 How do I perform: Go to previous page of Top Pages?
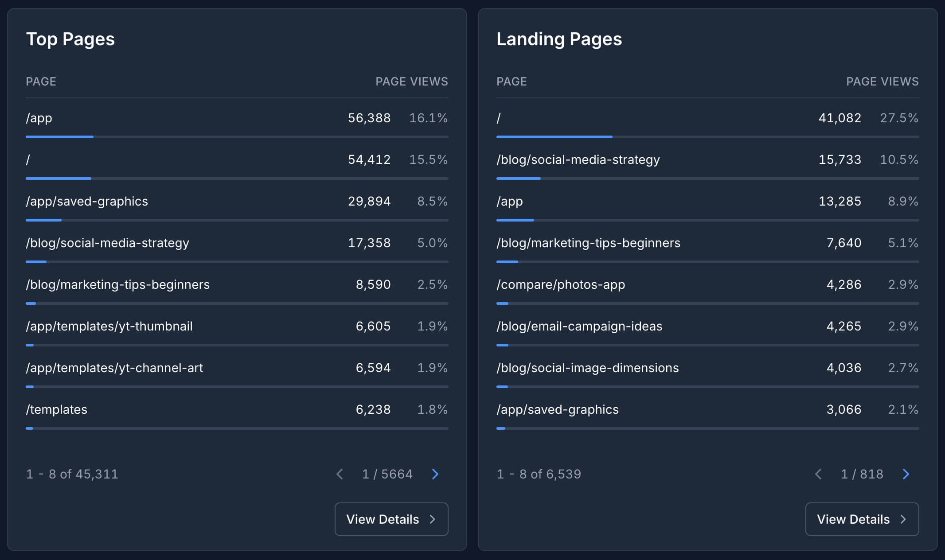click(340, 474)
